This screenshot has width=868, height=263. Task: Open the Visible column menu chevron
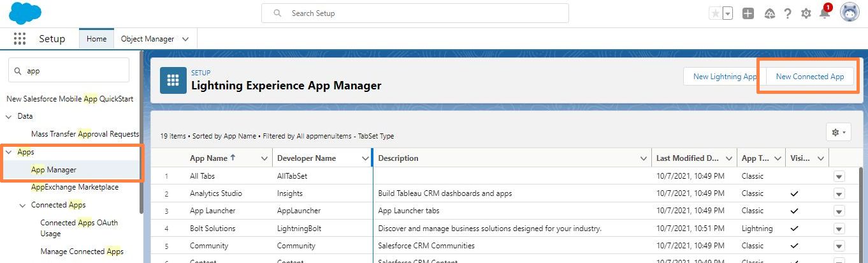821,158
